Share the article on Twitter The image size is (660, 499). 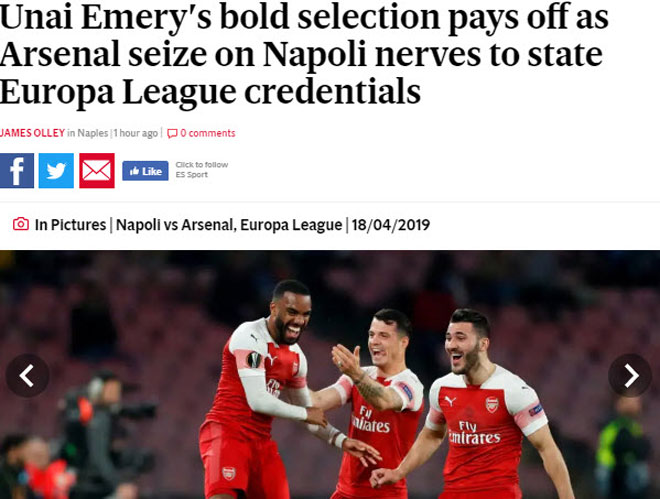point(57,171)
